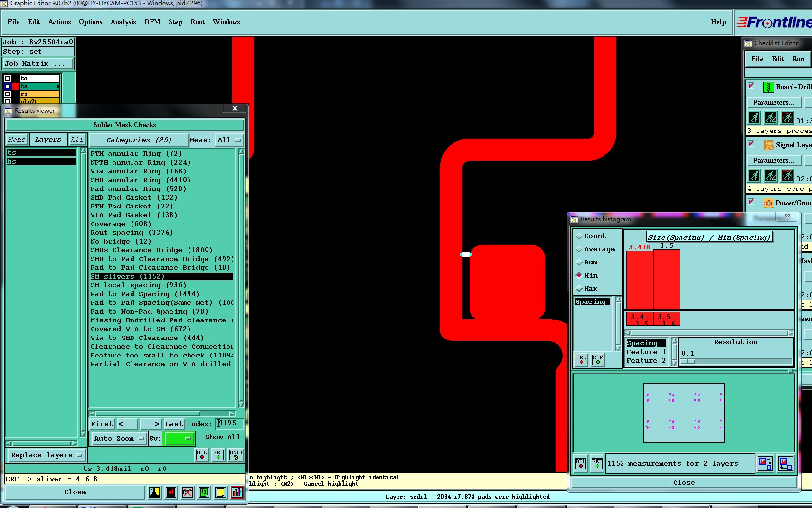
Task: Click first run icon under Signal Layer
Action: point(754,175)
